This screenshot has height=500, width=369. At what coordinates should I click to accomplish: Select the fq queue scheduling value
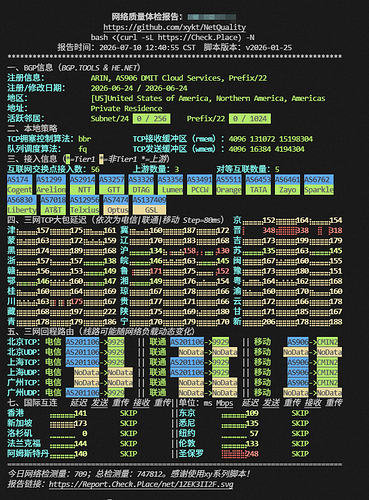pos(83,149)
